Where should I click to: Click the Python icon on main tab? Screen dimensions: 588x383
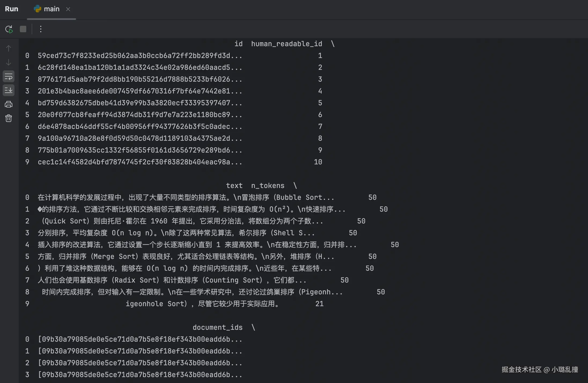37,9
